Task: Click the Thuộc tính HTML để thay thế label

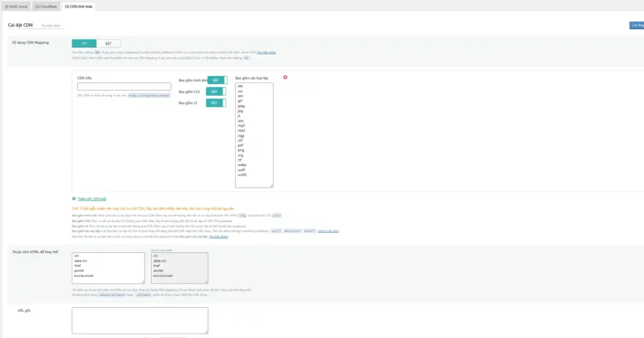Action: 35,252
